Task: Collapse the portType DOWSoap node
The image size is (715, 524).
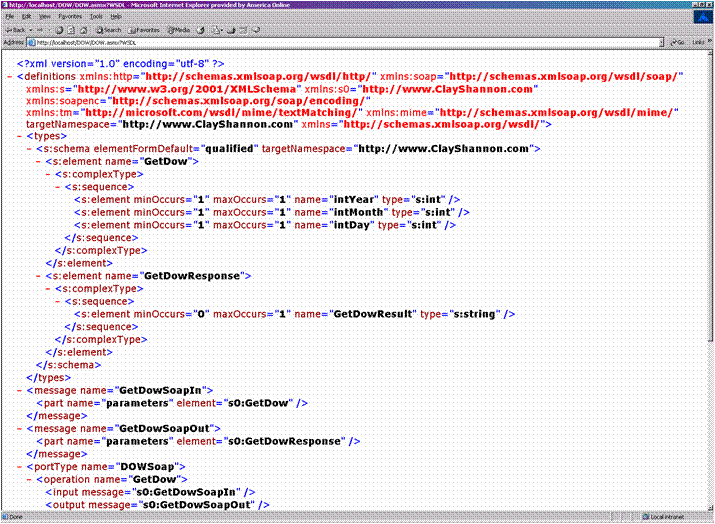Action: pos(20,467)
